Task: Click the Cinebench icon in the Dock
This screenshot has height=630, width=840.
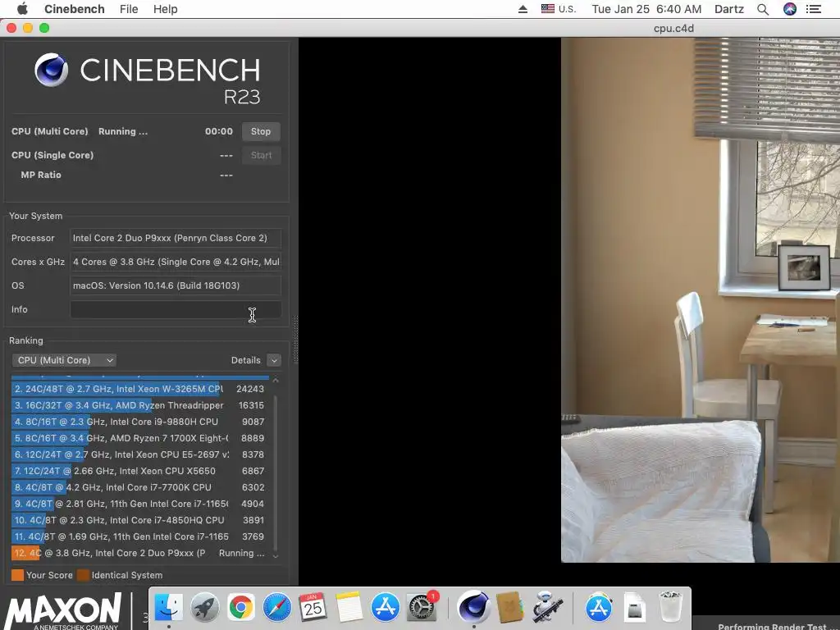Action: pyautogui.click(x=473, y=607)
